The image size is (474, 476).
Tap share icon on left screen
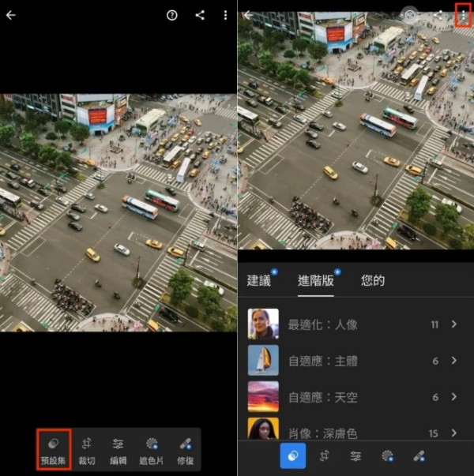(x=200, y=15)
